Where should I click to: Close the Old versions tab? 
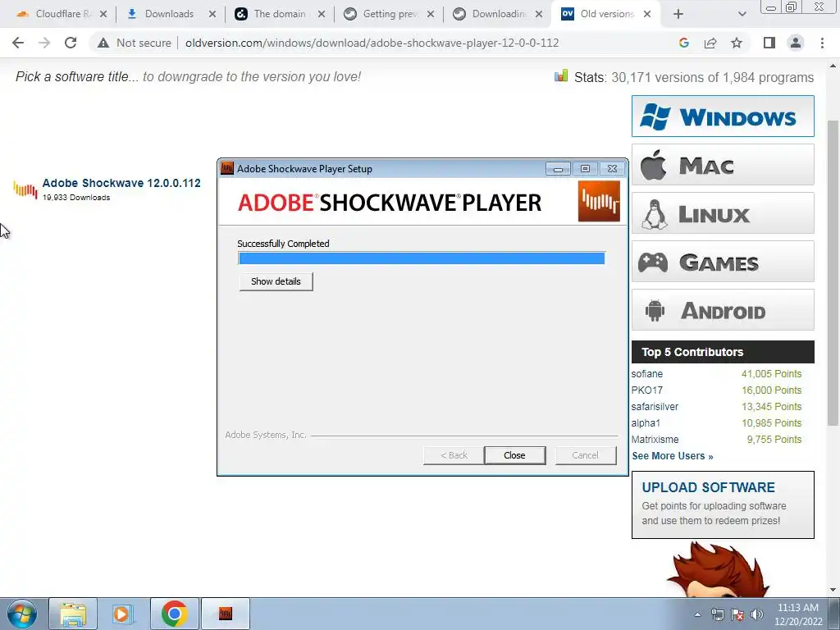pos(647,15)
